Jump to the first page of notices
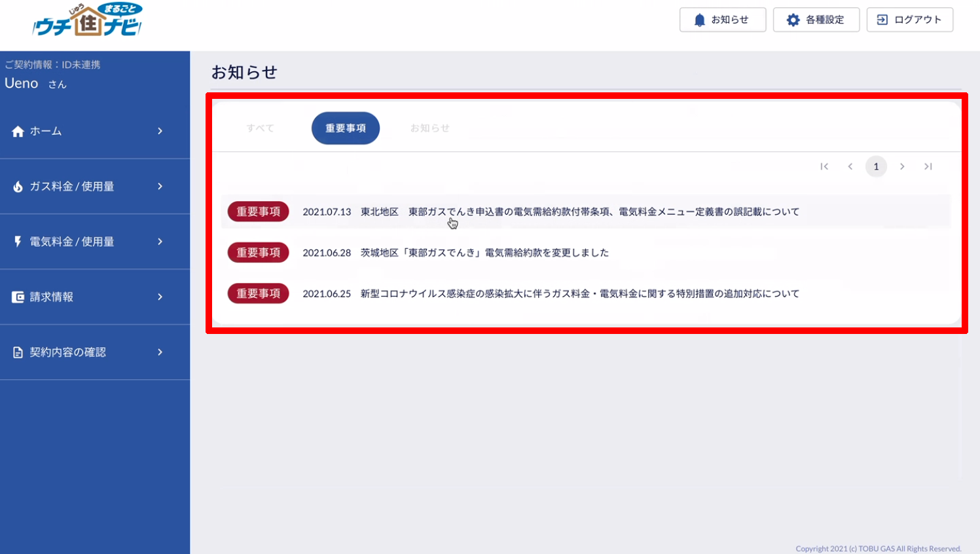Screen dimensions: 980x554 (824, 166)
